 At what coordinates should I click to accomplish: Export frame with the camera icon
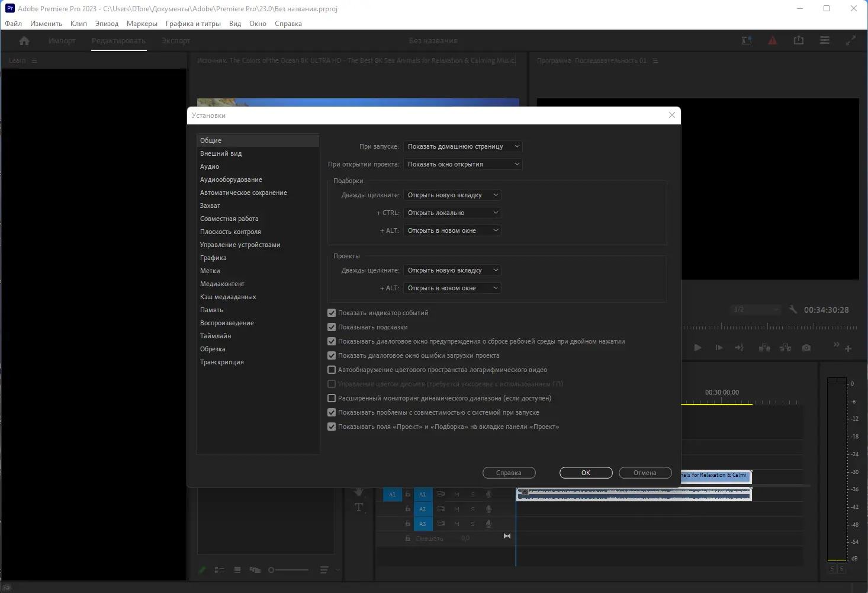(x=806, y=348)
